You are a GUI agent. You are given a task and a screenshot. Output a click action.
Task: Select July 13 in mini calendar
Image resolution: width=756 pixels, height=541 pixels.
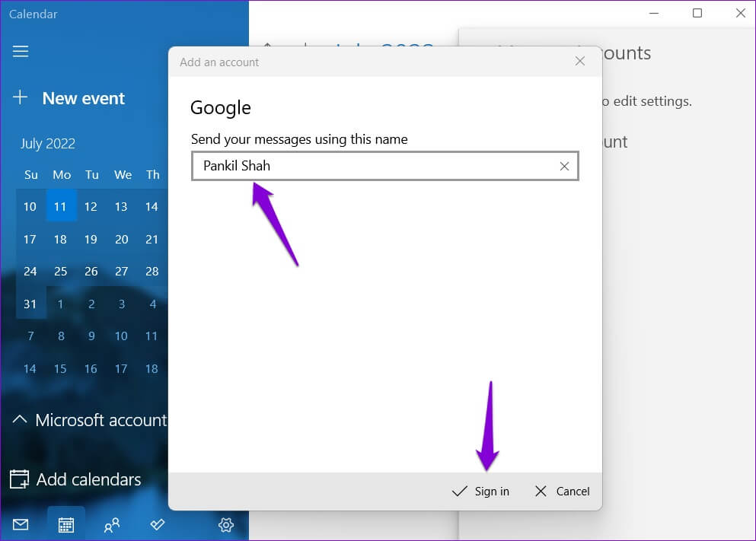tap(121, 207)
